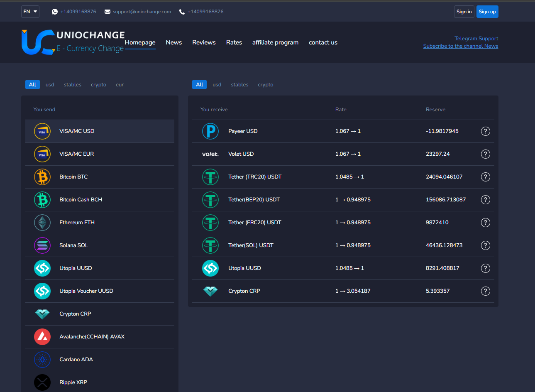Open the affiliate program page
This screenshot has width=535, height=392.
[x=275, y=42]
